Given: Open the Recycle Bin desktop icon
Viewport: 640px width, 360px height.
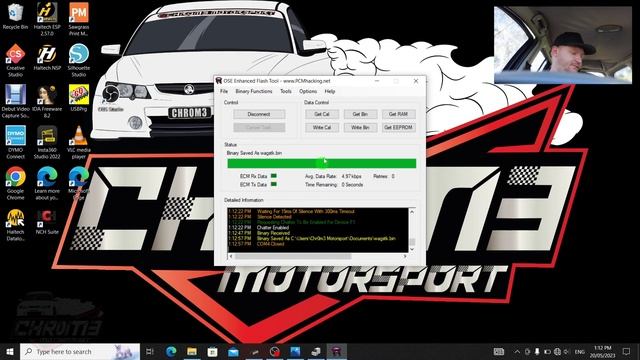Looking at the screenshot, I should tap(15, 16).
